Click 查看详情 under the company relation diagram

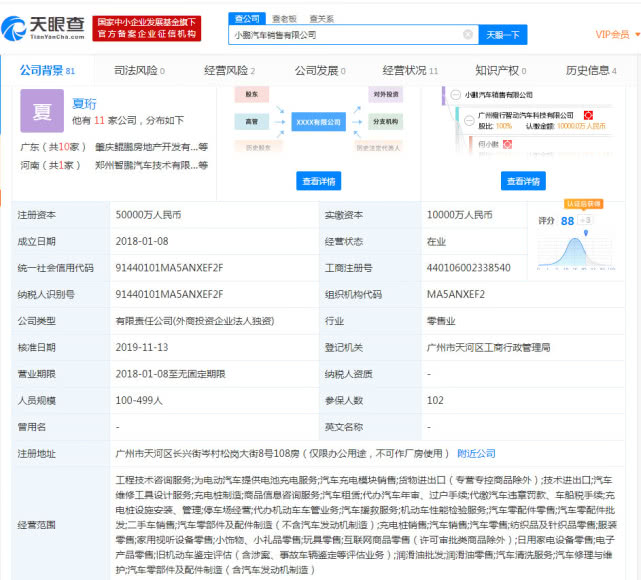coord(318,181)
